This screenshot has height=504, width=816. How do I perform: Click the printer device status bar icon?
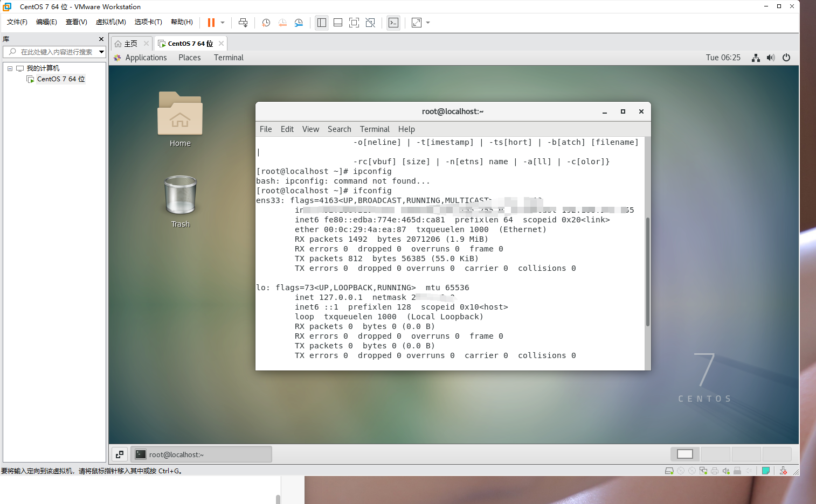715,471
